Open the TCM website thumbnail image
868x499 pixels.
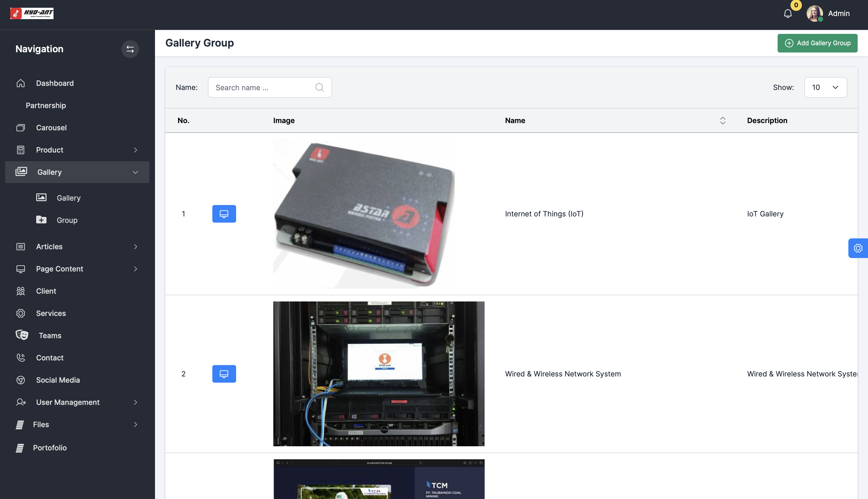click(379, 479)
